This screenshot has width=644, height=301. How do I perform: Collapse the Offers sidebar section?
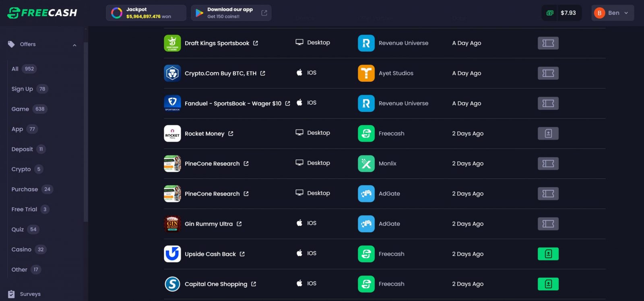74,45
